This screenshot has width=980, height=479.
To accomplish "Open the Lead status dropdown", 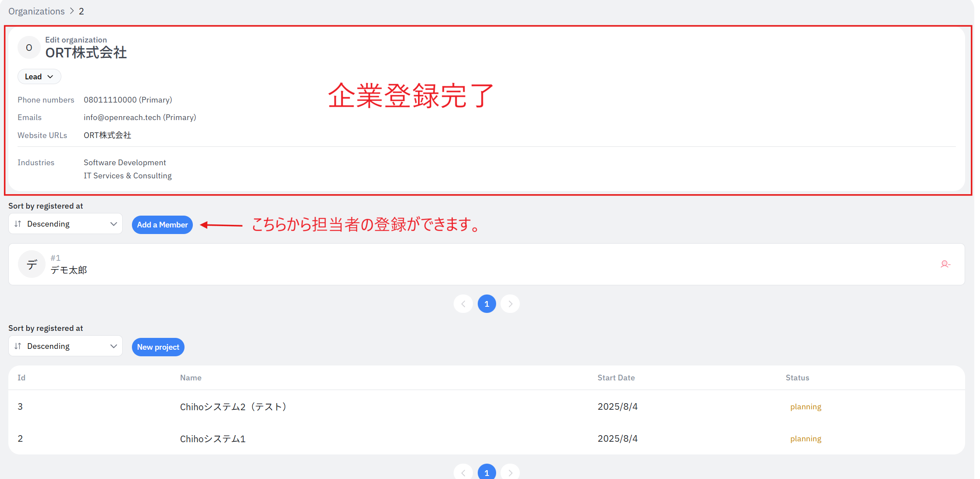I will click(x=39, y=77).
